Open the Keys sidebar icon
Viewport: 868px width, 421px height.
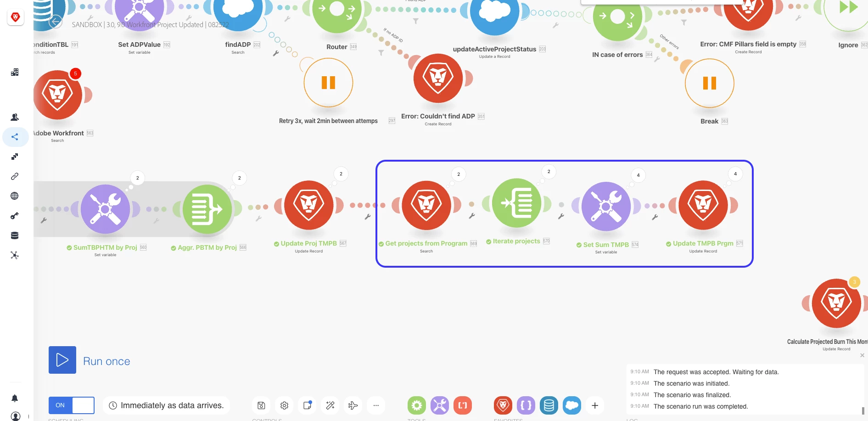[15, 216]
